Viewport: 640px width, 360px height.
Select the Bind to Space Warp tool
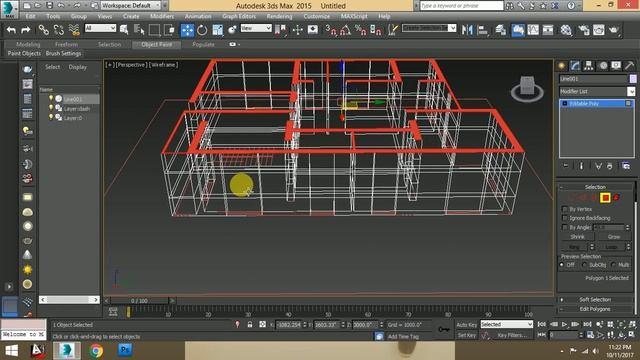[x=74, y=30]
